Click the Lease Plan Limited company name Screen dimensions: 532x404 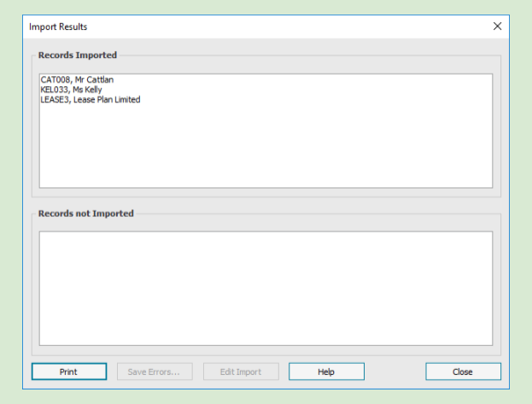click(107, 100)
